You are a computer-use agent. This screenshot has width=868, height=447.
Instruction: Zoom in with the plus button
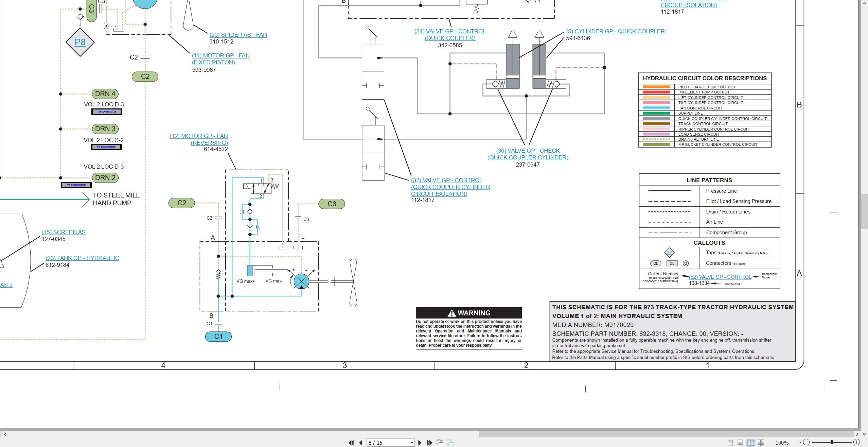pyautogui.click(x=857, y=442)
